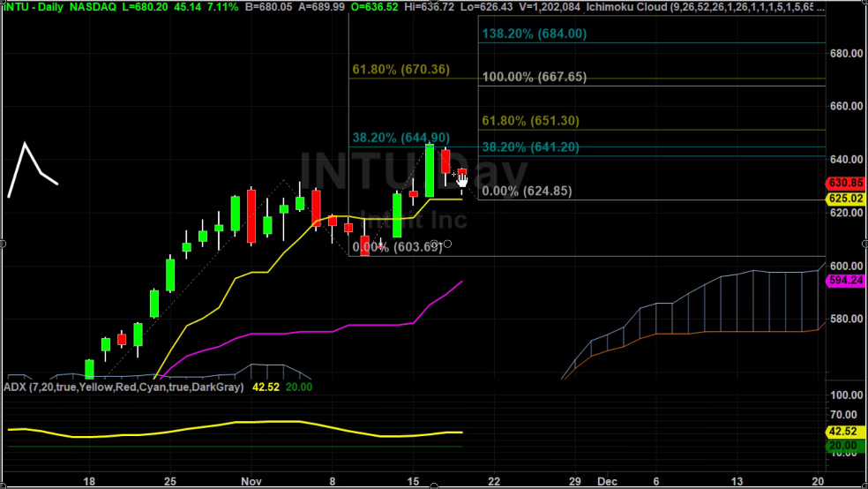Click the ADX indicator settings label

point(123,387)
